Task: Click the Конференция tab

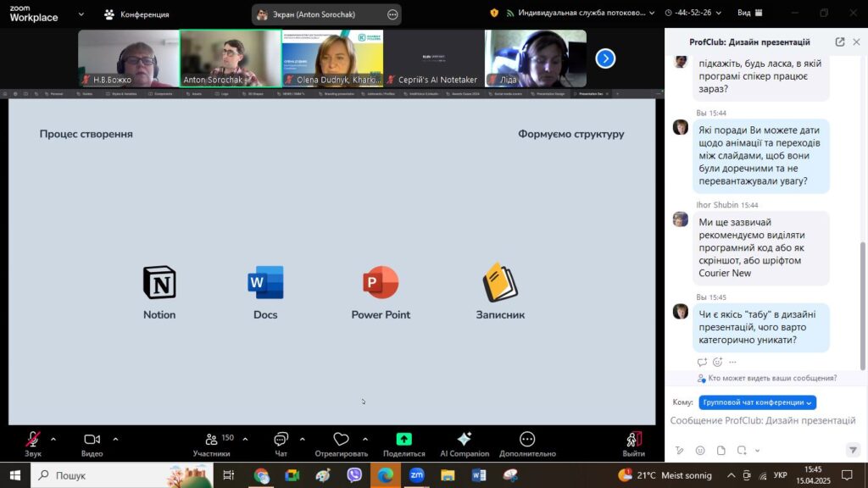Action: tap(137, 14)
